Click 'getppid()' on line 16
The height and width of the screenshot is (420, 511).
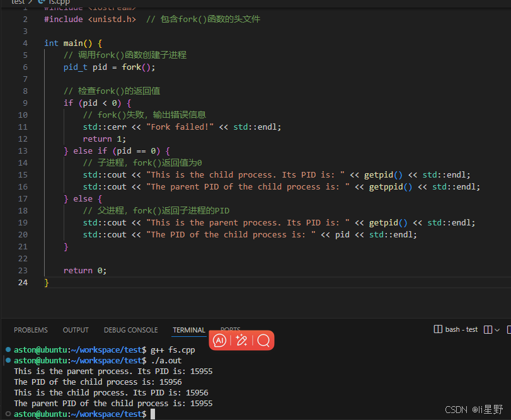[x=391, y=187]
